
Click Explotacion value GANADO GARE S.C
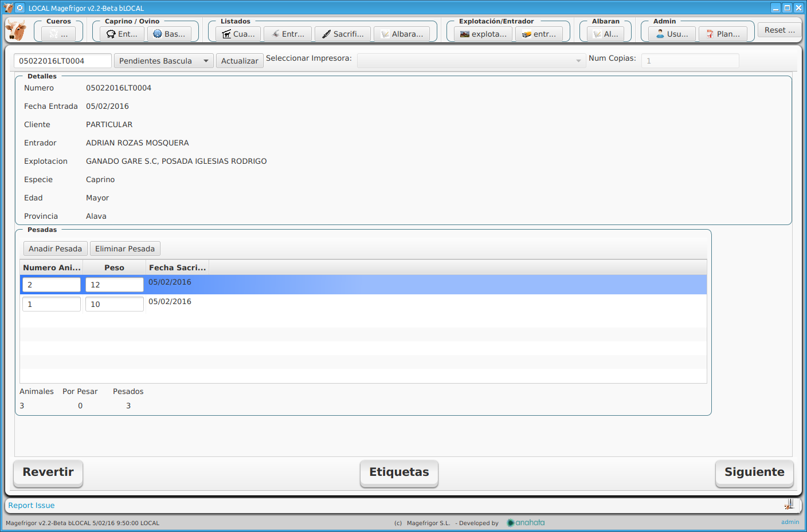(177, 161)
